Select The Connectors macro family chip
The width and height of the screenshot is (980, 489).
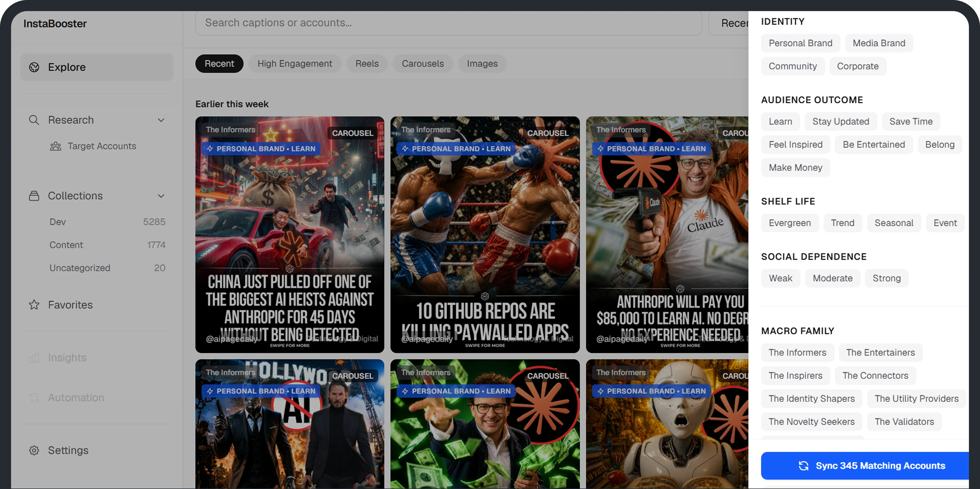coord(875,376)
